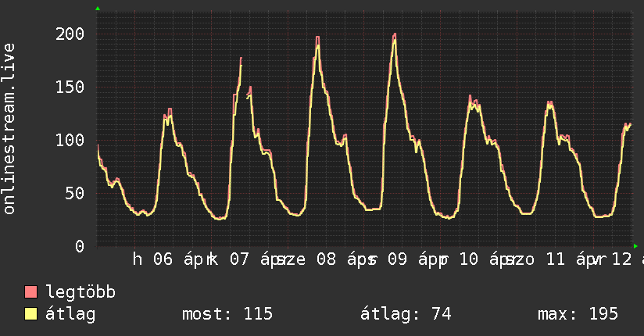Image resolution: width=644 pixels, height=336 pixels.
Task: Click the 150 label on the Y-axis
Action: pyautogui.click(x=70, y=87)
